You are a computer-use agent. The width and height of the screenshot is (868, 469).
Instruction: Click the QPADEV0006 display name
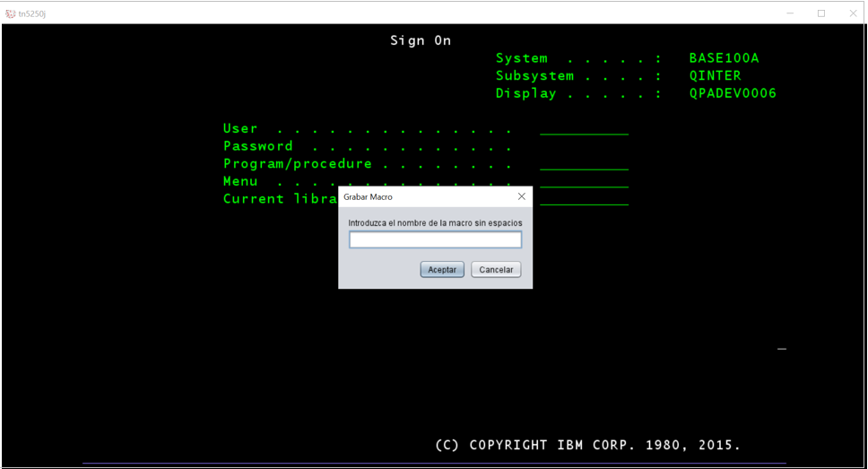pos(733,93)
